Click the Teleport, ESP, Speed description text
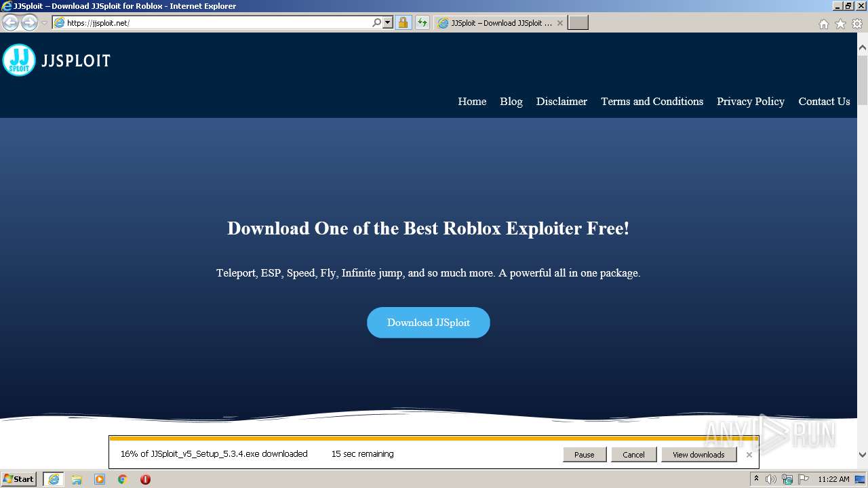This screenshot has height=488, width=868. click(428, 273)
